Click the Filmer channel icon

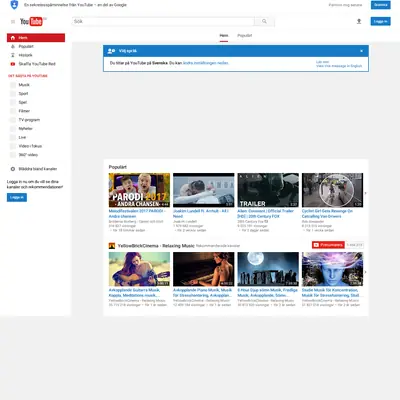[13, 111]
